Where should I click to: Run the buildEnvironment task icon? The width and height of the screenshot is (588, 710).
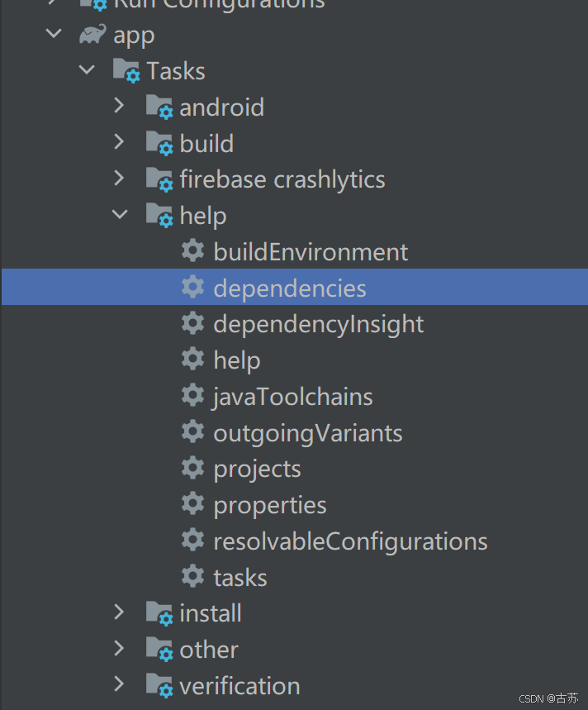click(192, 251)
